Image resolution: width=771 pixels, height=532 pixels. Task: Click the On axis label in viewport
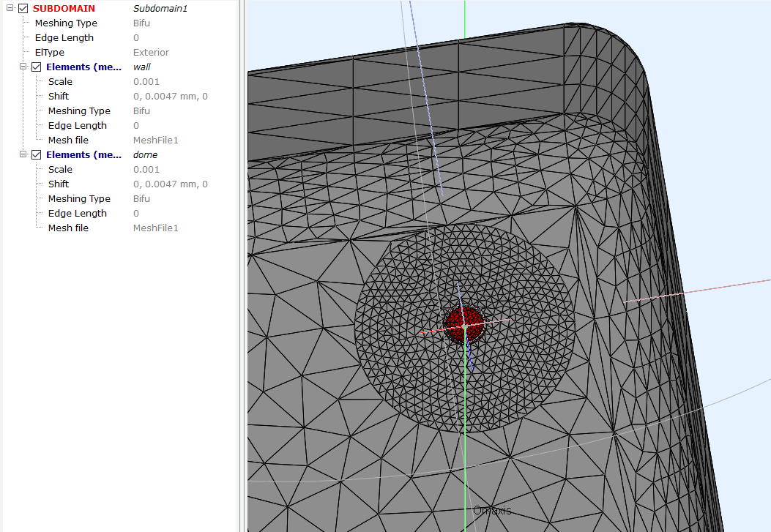pyautogui.click(x=492, y=510)
